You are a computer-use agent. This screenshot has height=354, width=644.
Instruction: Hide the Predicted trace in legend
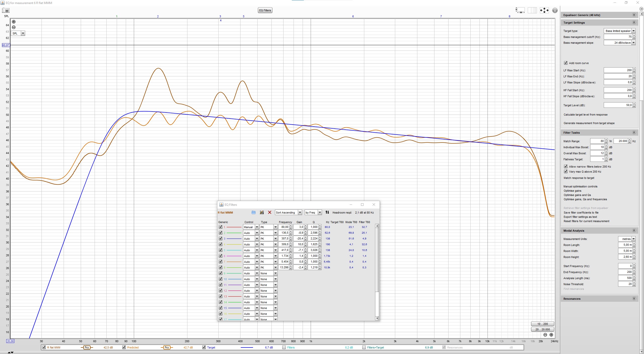pos(124,347)
